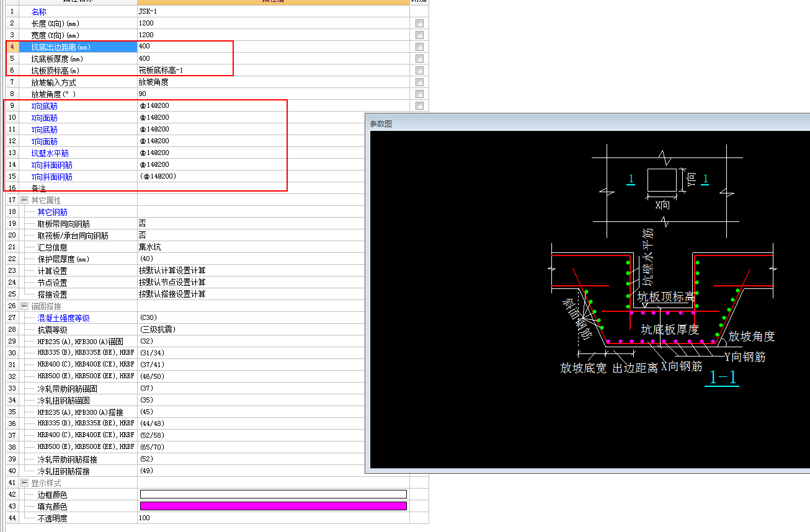The width and height of the screenshot is (810, 532).
Task: Toggle the checkbox for 放坡输入方式 row
Action: click(420, 82)
